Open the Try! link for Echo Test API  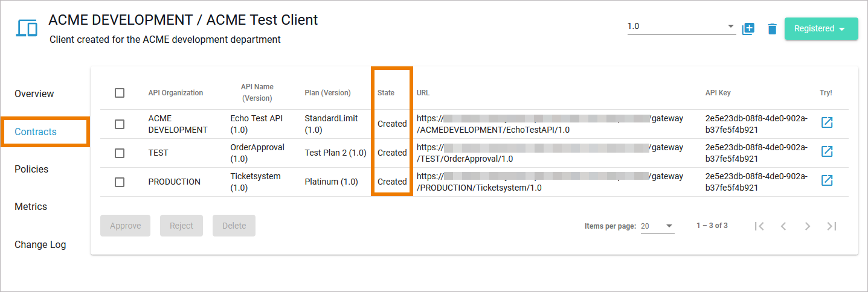(827, 123)
